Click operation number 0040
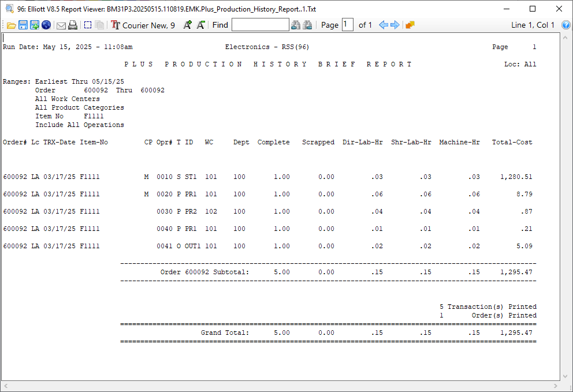573x392 pixels. pyautogui.click(x=165, y=229)
